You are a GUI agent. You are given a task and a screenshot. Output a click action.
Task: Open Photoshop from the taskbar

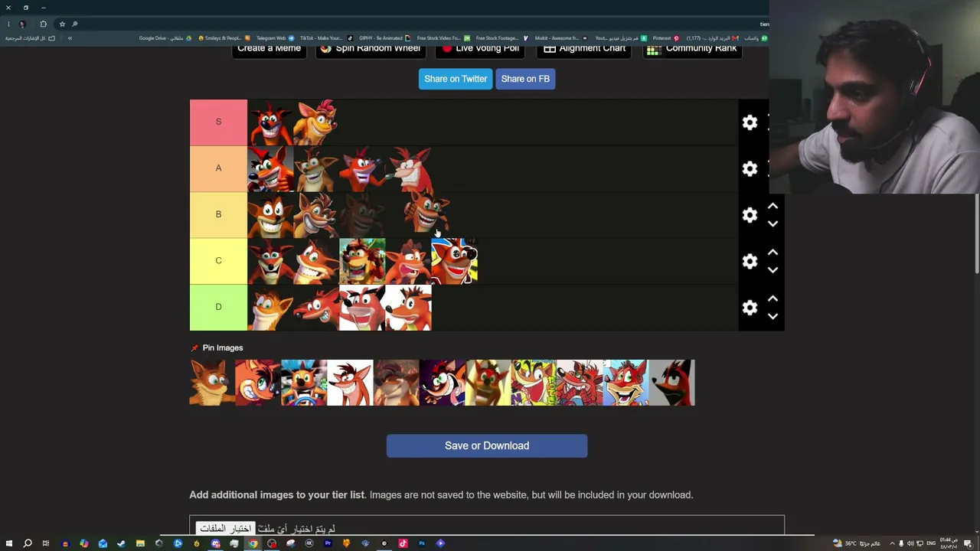click(421, 543)
